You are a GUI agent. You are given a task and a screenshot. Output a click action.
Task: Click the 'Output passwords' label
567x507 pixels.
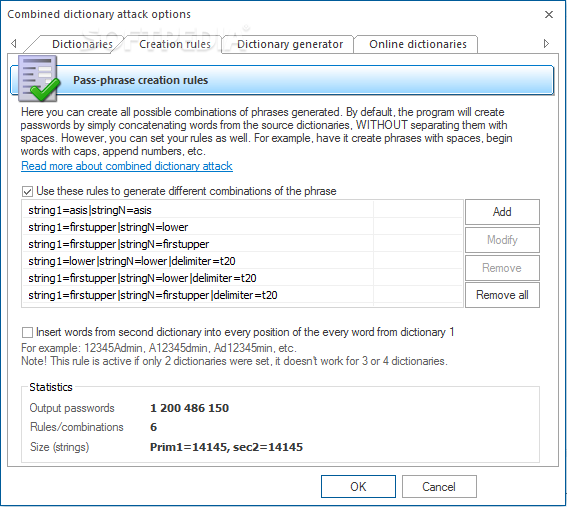[x=72, y=408]
